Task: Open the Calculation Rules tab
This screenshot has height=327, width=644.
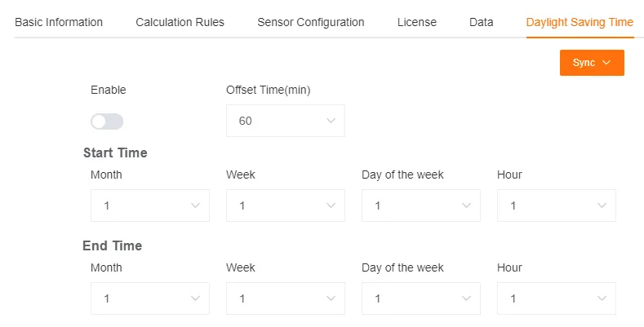Action: (180, 22)
